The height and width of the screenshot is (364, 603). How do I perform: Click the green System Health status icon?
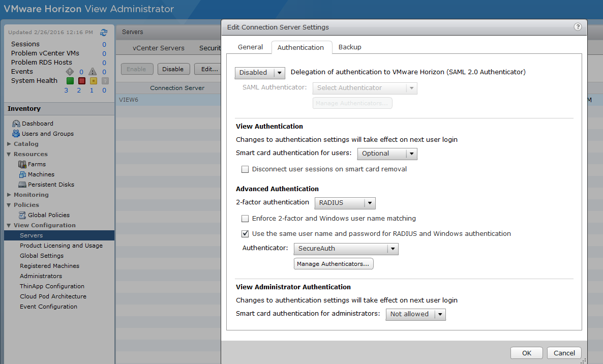pos(70,81)
